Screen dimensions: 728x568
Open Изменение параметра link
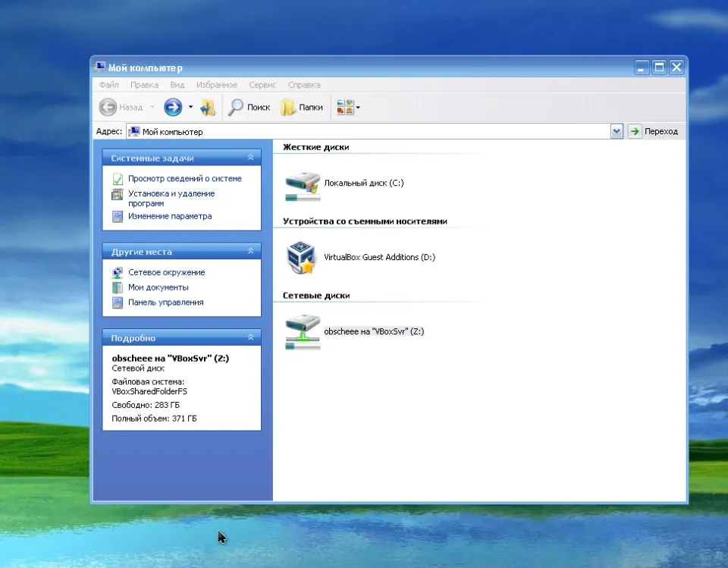pos(170,216)
